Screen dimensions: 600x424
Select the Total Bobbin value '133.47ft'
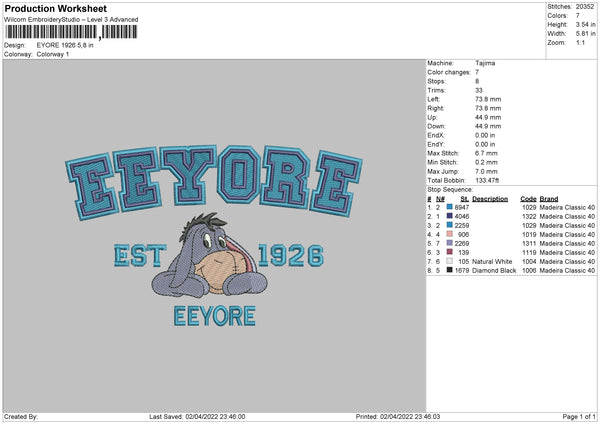(487, 180)
